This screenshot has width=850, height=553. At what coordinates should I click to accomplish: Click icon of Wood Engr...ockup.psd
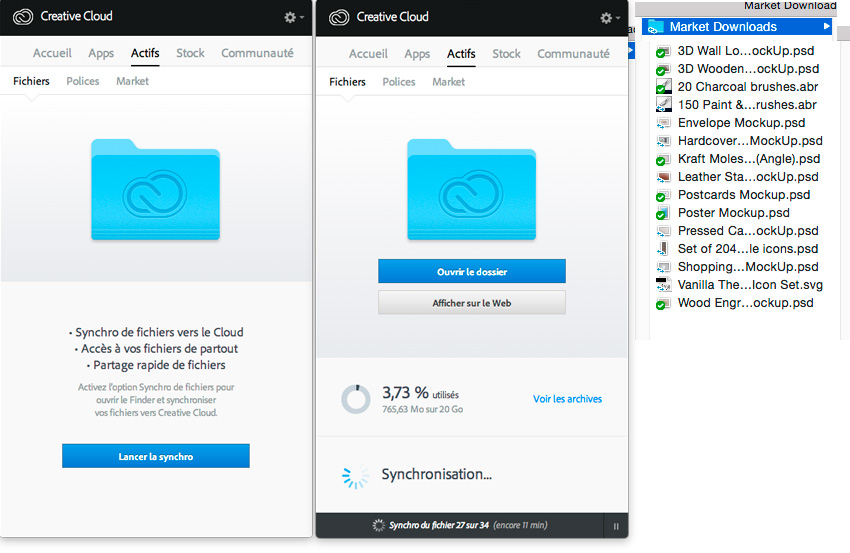point(663,303)
